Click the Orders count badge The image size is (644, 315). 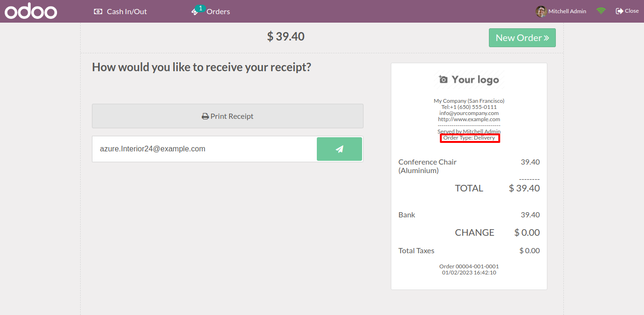click(200, 8)
